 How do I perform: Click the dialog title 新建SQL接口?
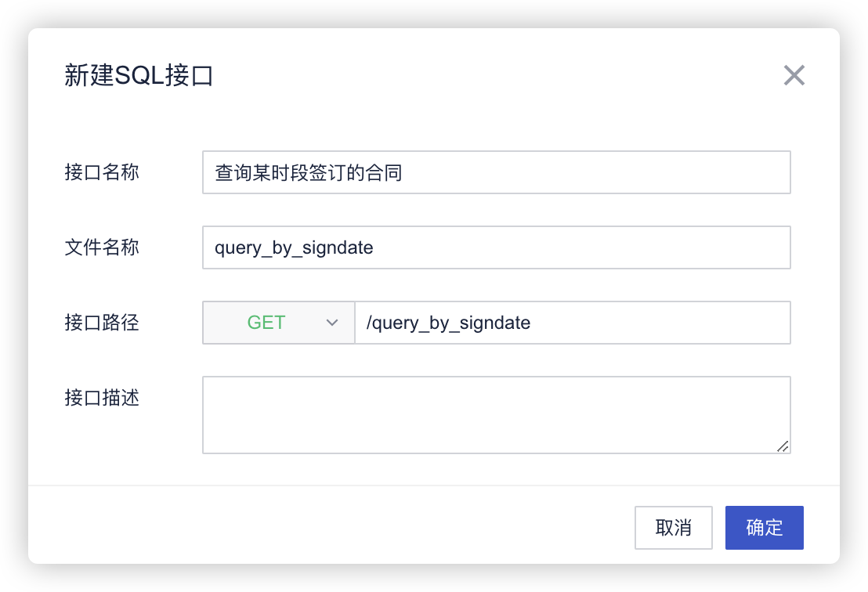tap(139, 76)
